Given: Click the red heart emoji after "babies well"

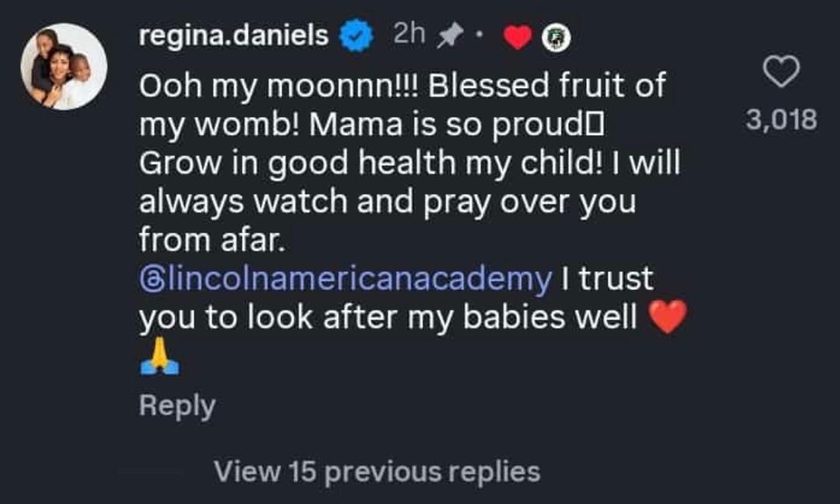Looking at the screenshot, I should coord(667,317).
